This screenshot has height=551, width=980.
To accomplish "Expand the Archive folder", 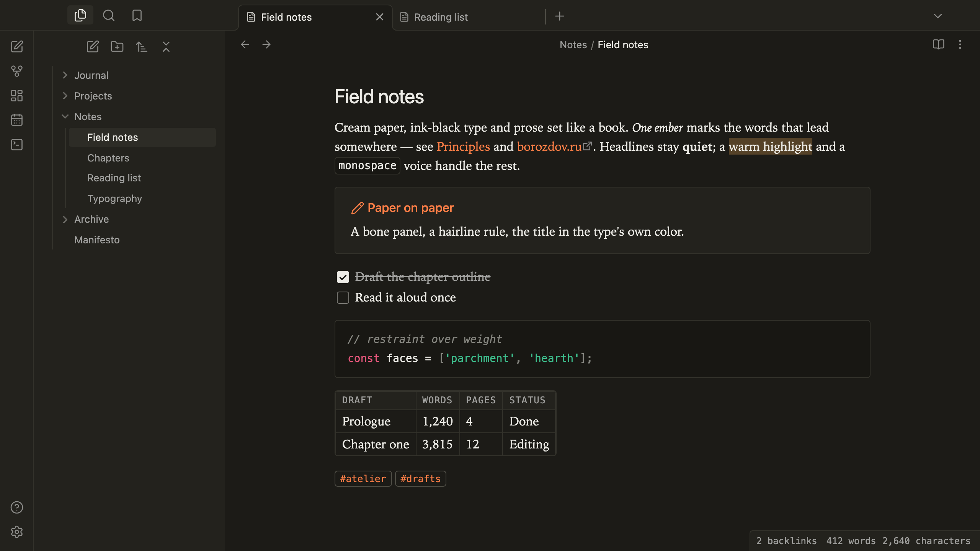I will [65, 219].
